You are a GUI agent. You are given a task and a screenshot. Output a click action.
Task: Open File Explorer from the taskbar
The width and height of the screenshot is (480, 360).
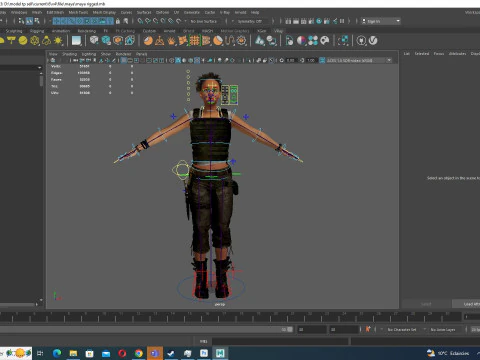[x=73, y=353]
